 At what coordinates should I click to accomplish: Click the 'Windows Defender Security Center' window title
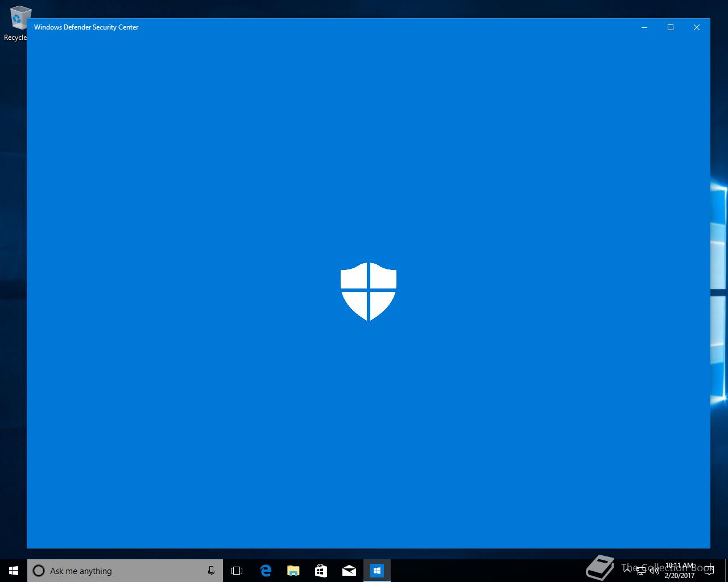click(86, 27)
